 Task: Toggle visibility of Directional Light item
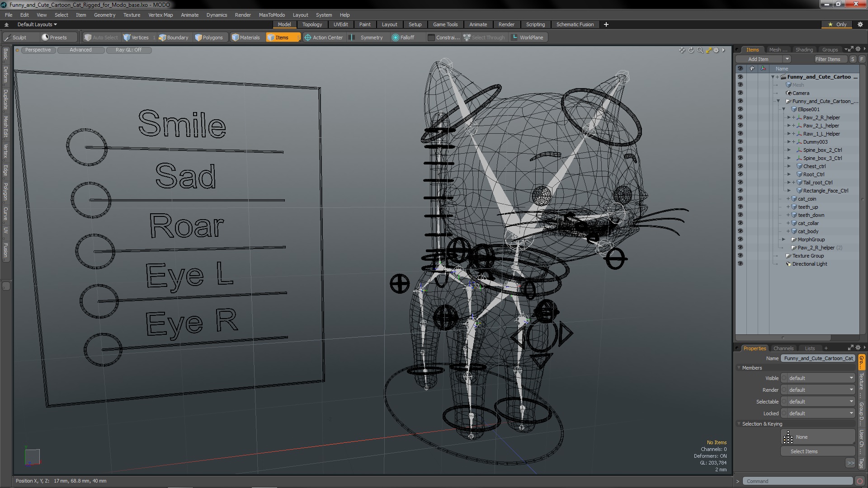[x=739, y=264]
